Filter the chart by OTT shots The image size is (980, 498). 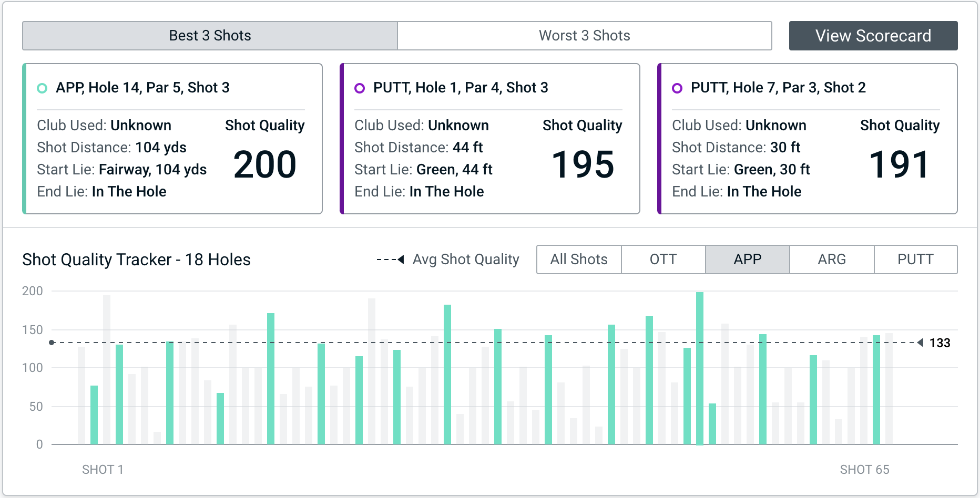[663, 260]
